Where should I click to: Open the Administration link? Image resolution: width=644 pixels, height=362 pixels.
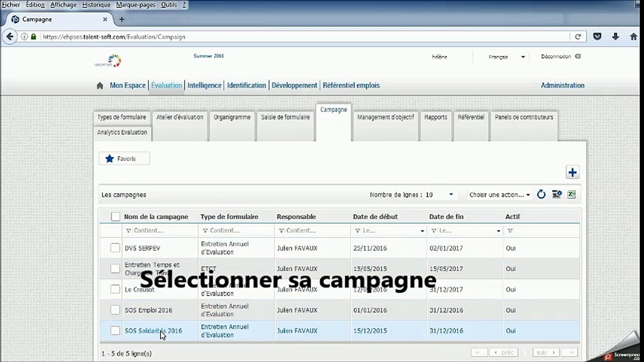click(563, 85)
